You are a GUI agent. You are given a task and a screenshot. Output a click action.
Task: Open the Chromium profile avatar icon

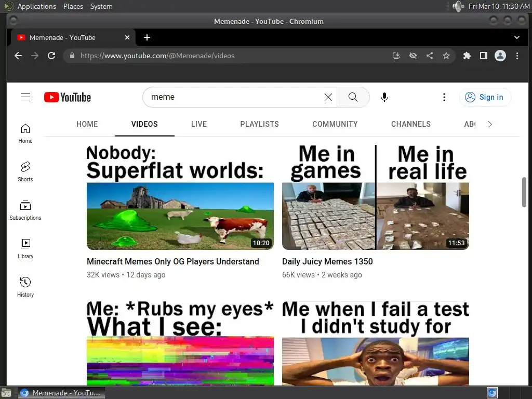[500, 56]
